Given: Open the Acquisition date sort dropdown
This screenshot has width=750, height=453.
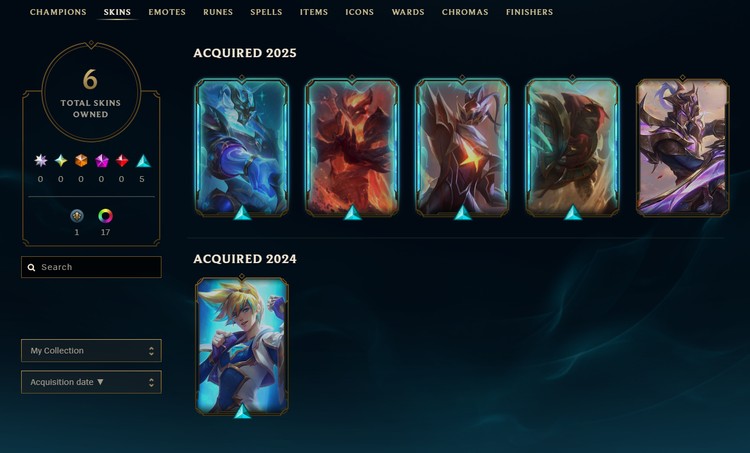Looking at the screenshot, I should (91, 382).
